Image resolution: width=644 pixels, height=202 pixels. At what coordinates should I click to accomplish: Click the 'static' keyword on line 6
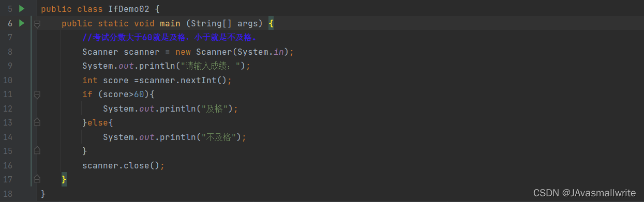(x=113, y=23)
